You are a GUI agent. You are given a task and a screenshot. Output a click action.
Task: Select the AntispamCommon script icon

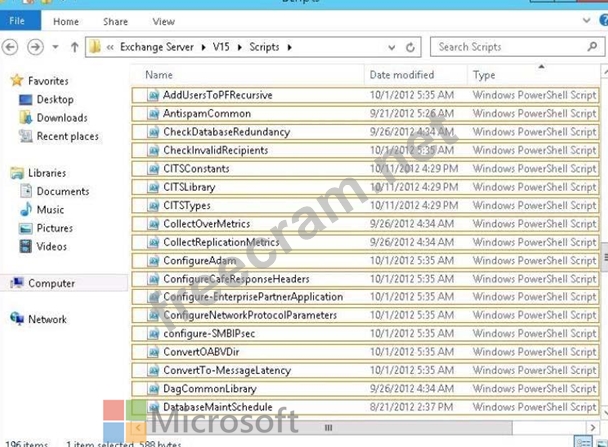click(x=154, y=114)
